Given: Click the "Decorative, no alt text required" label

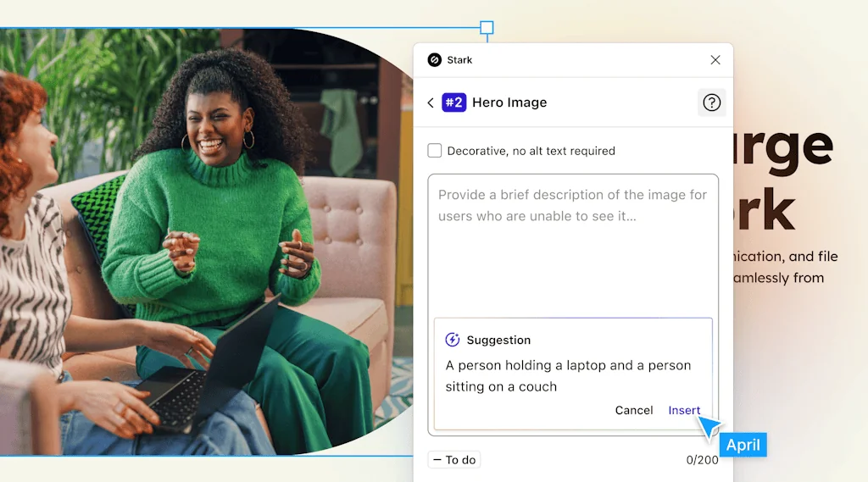Looking at the screenshot, I should 531,151.
